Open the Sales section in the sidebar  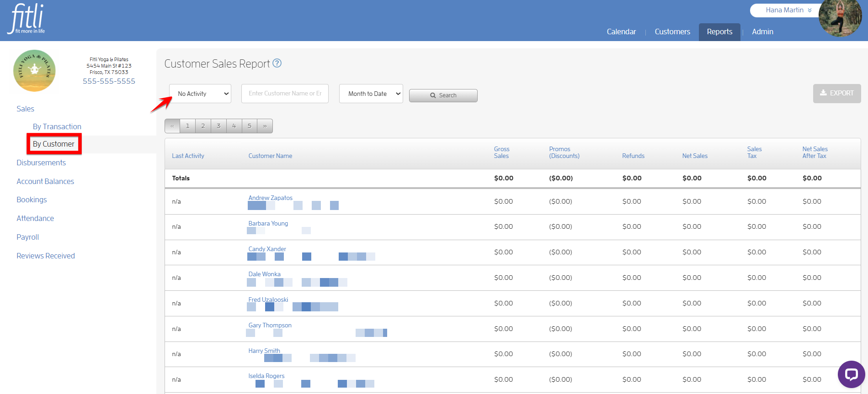coord(26,109)
